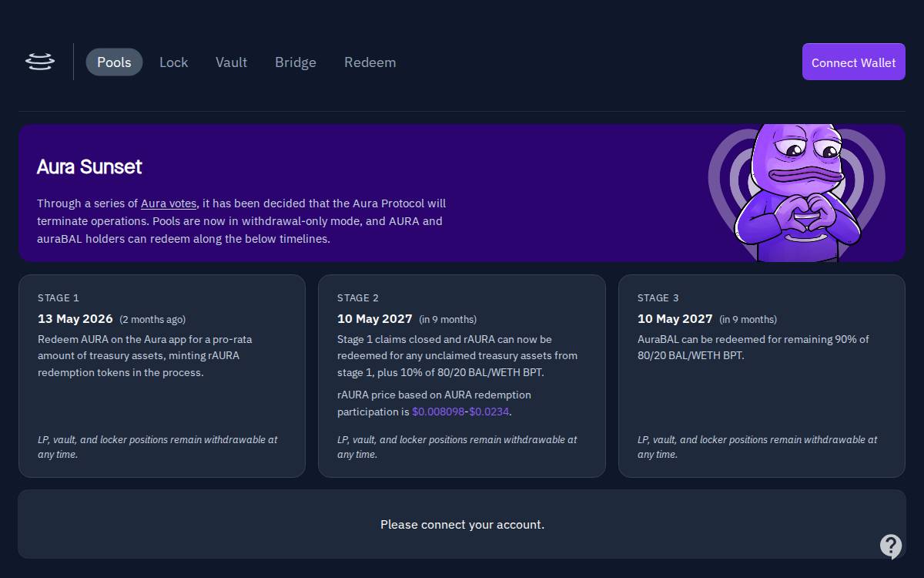Click the $0.008098 rAURA price value
Viewport: 924px width, 578px height.
(438, 412)
